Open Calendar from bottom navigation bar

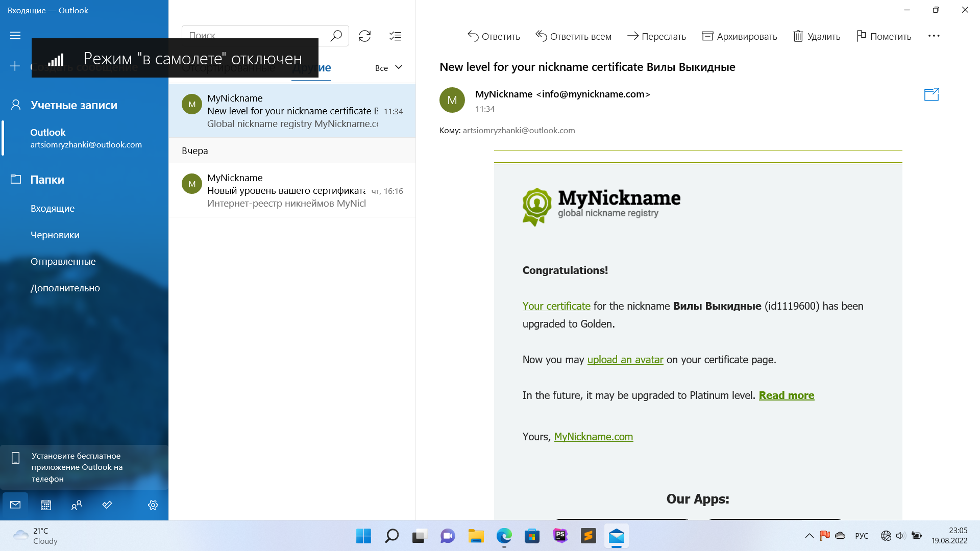pyautogui.click(x=46, y=505)
